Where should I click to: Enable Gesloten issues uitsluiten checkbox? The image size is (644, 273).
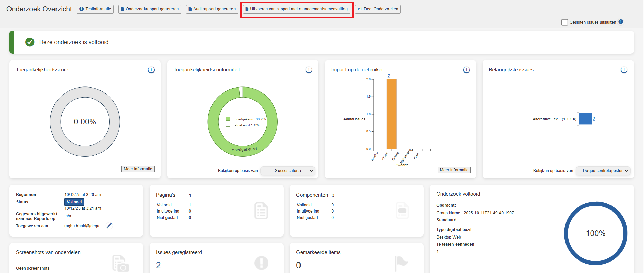click(564, 22)
